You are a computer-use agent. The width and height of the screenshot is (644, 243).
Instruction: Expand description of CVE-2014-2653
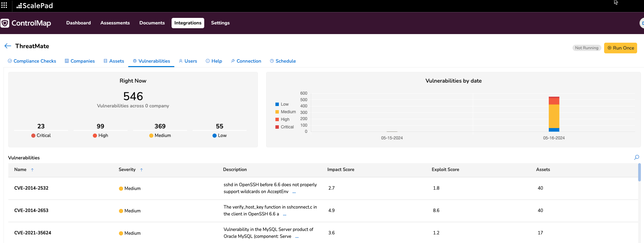[x=285, y=214]
